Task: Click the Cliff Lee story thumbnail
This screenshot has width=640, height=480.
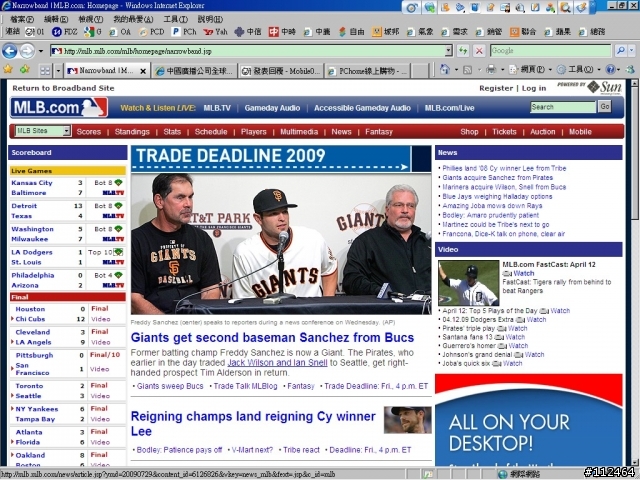Action: point(407,420)
